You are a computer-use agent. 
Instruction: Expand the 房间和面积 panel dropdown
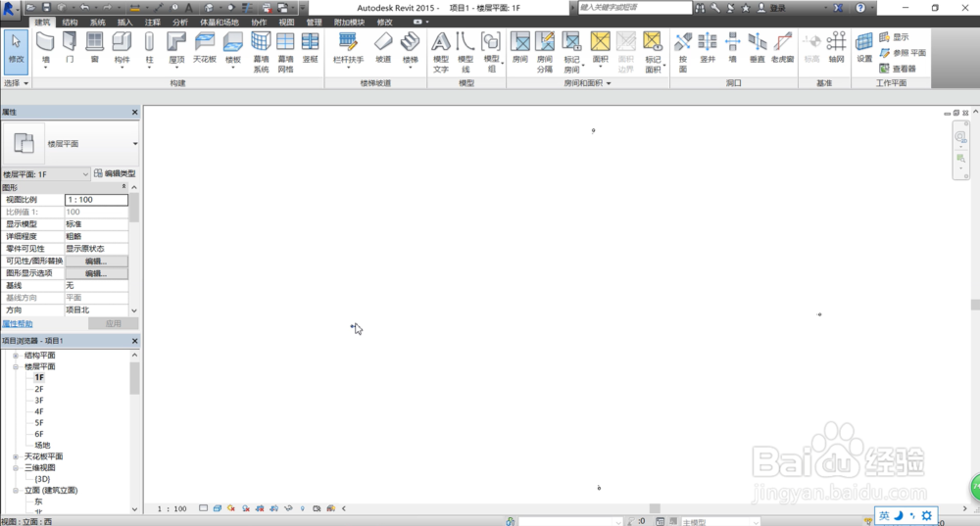click(x=587, y=83)
